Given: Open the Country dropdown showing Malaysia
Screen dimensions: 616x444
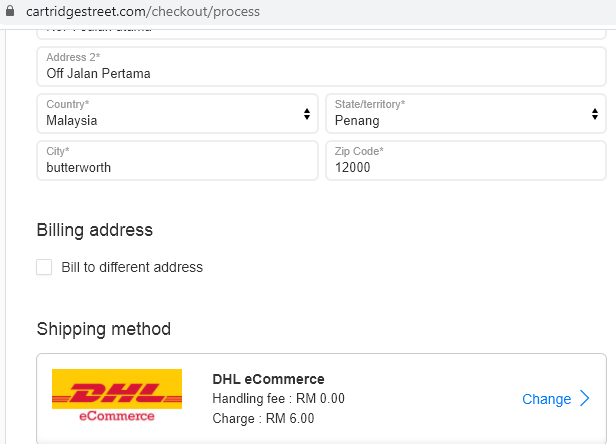Looking at the screenshot, I should [x=177, y=114].
